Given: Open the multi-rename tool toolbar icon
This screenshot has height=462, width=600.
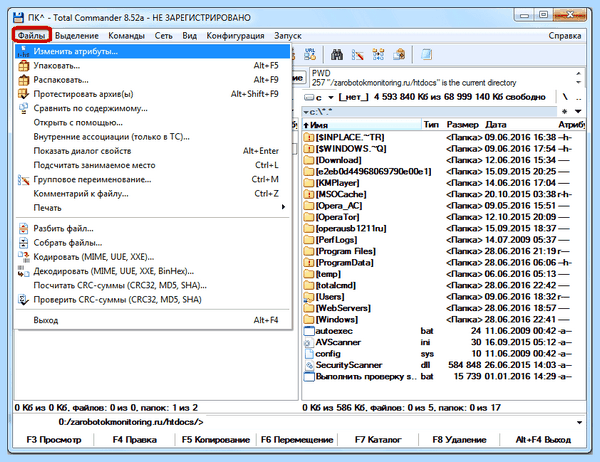Looking at the screenshot, I should click(x=357, y=55).
